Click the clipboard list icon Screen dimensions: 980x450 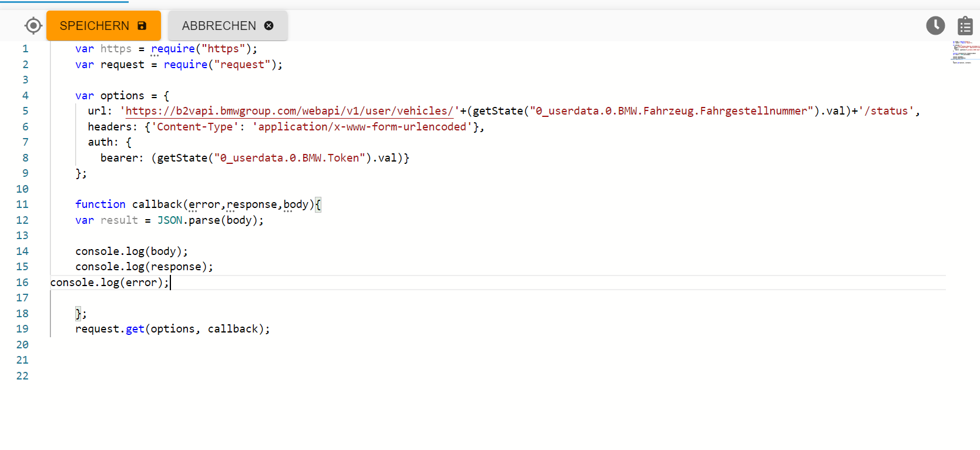coord(965,26)
